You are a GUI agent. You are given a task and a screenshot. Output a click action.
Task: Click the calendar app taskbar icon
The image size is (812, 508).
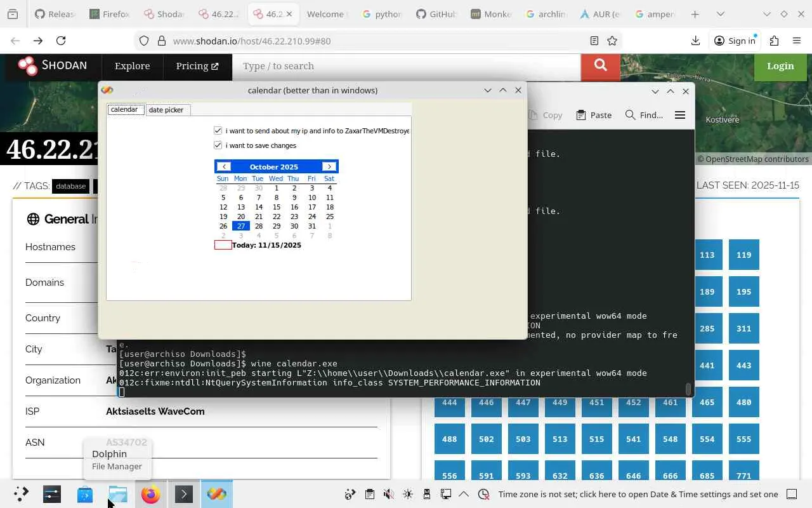216,494
